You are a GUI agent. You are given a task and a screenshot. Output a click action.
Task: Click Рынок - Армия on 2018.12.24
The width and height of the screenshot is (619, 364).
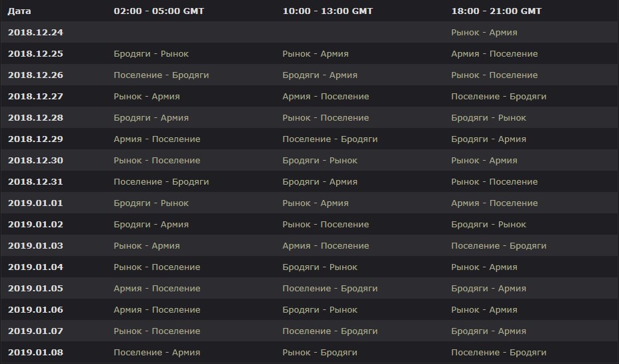(x=484, y=33)
